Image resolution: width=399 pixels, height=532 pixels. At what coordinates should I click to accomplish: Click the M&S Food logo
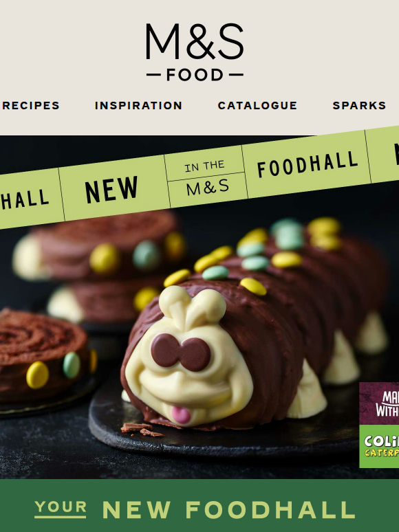(195, 52)
